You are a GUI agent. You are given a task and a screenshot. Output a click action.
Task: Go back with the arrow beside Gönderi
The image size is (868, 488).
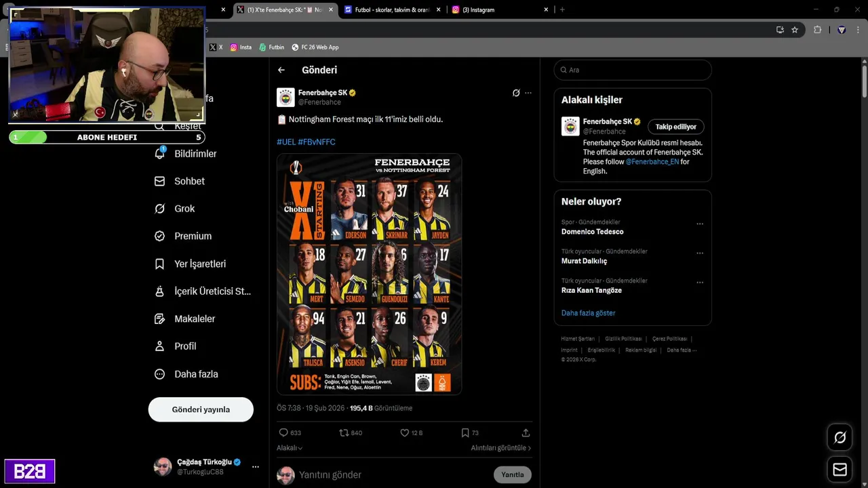pyautogui.click(x=281, y=70)
